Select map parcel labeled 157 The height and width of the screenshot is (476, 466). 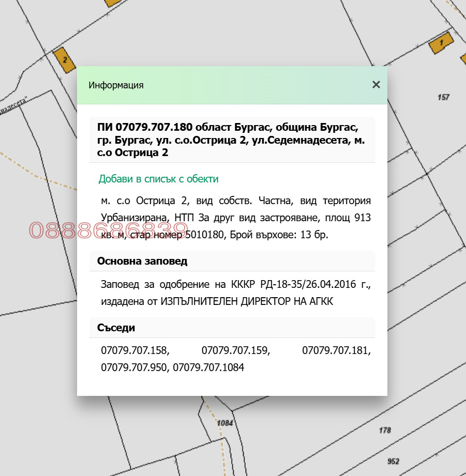[x=444, y=96]
